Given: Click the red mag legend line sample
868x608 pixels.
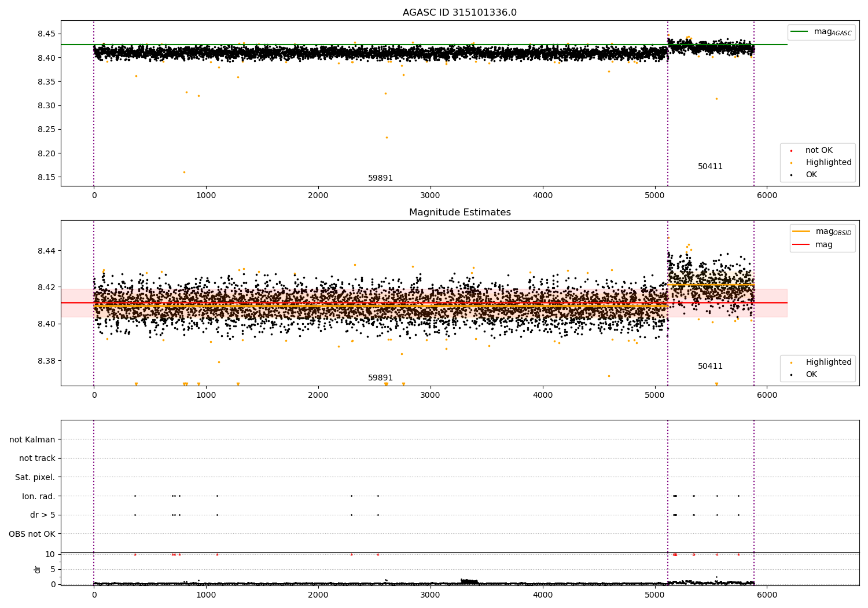Looking at the screenshot, I should point(801,245).
